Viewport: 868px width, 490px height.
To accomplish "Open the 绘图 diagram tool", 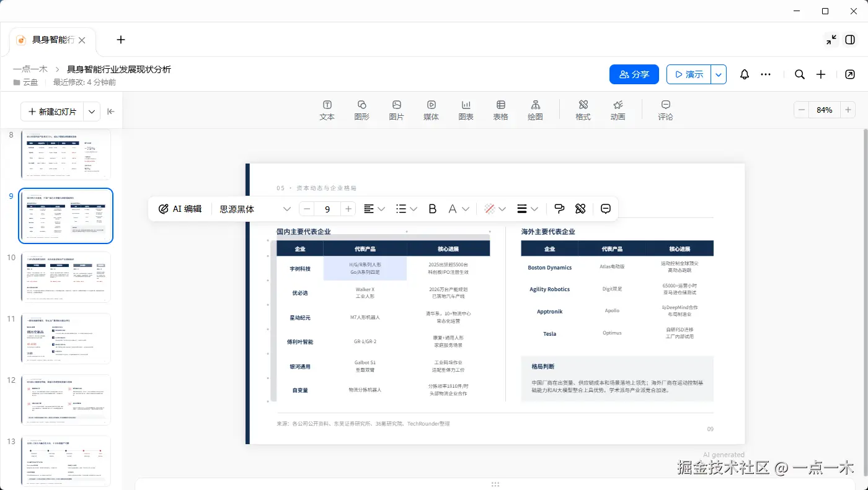I will coord(535,110).
